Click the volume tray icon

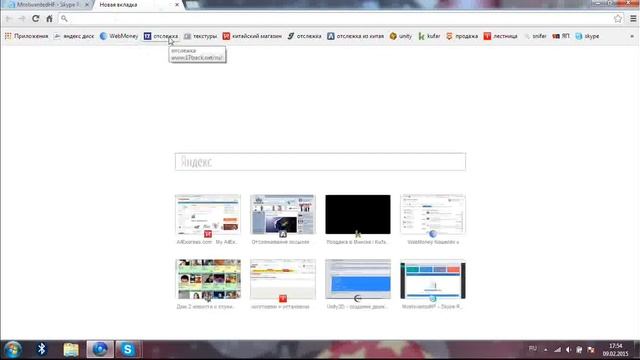pyautogui.click(x=568, y=350)
